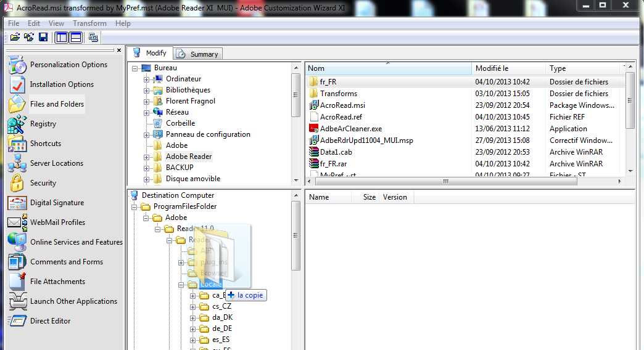The height and width of the screenshot is (350, 644).
Task: Open the Help menu
Action: tap(123, 23)
